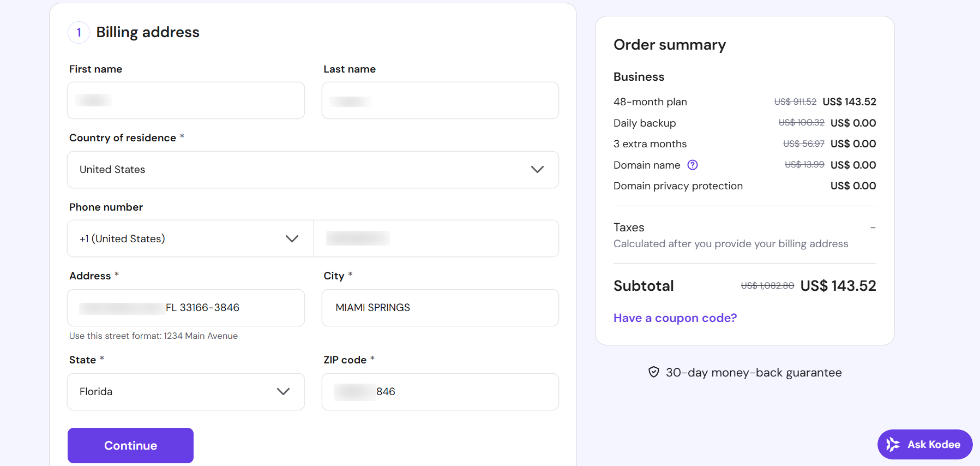Expand the phone country code dropdown
Screen dimensions: 980x466
tap(190, 238)
